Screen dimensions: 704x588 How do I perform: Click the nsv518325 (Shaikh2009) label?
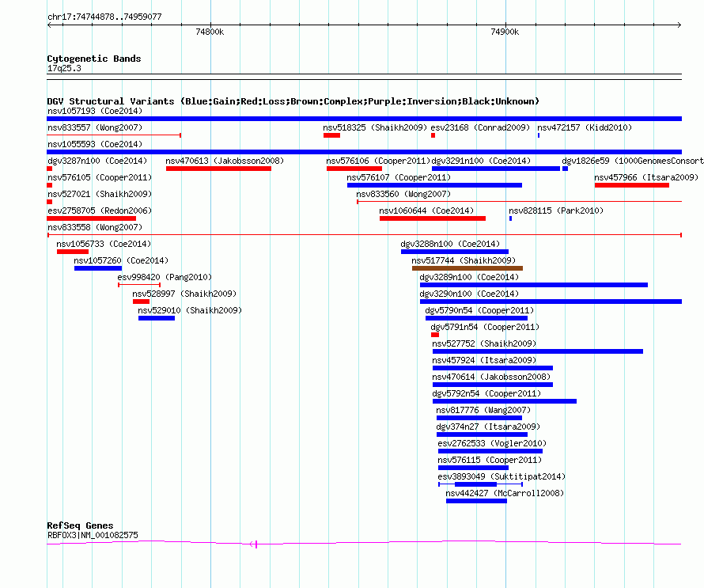click(375, 127)
